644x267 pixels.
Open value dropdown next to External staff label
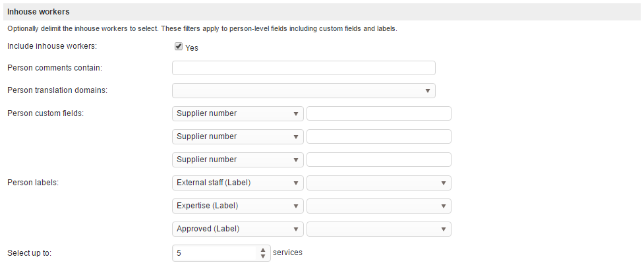(x=378, y=183)
